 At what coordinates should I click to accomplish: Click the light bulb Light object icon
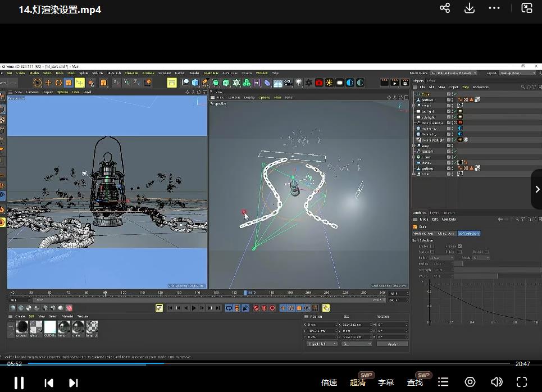click(299, 83)
